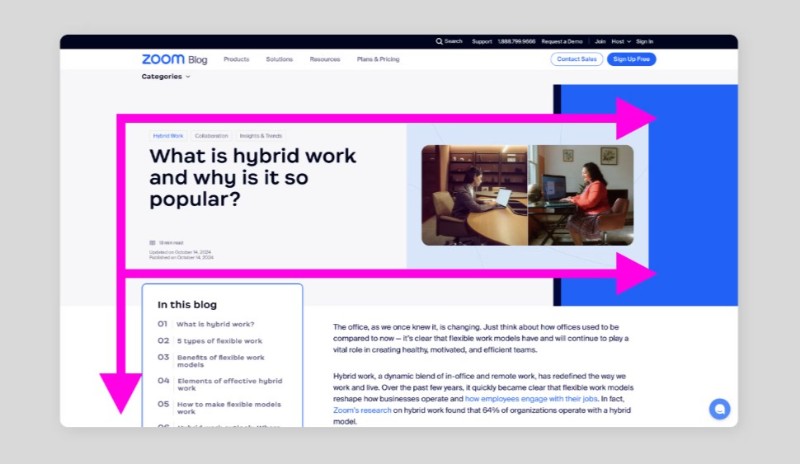
Task: Click the Sign In link
Action: click(644, 42)
